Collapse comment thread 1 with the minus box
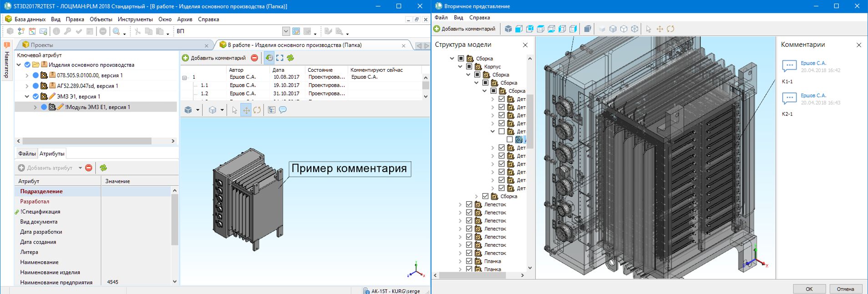Viewport: 868px width, 294px height. 185,78
